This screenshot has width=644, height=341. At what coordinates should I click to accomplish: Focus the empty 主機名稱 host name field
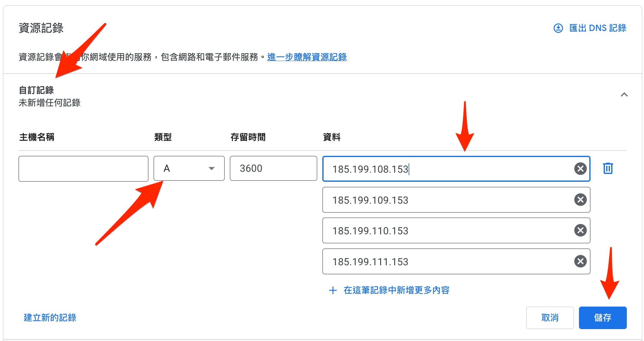tap(83, 169)
